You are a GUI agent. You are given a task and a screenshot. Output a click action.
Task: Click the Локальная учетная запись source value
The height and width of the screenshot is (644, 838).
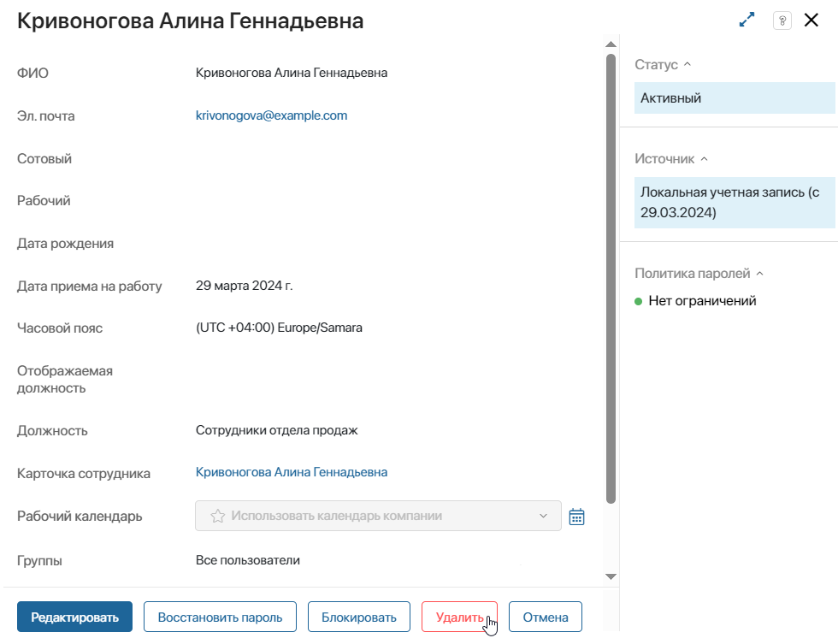(x=735, y=203)
